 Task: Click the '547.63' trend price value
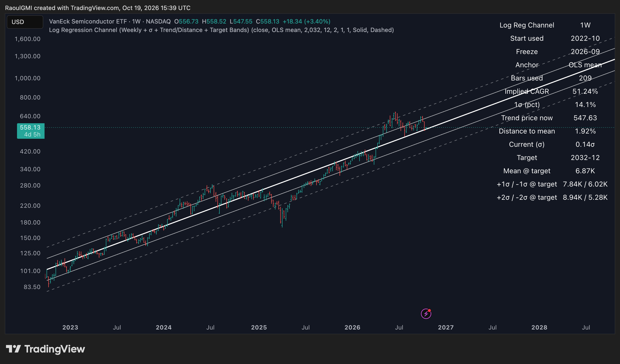[x=585, y=118]
